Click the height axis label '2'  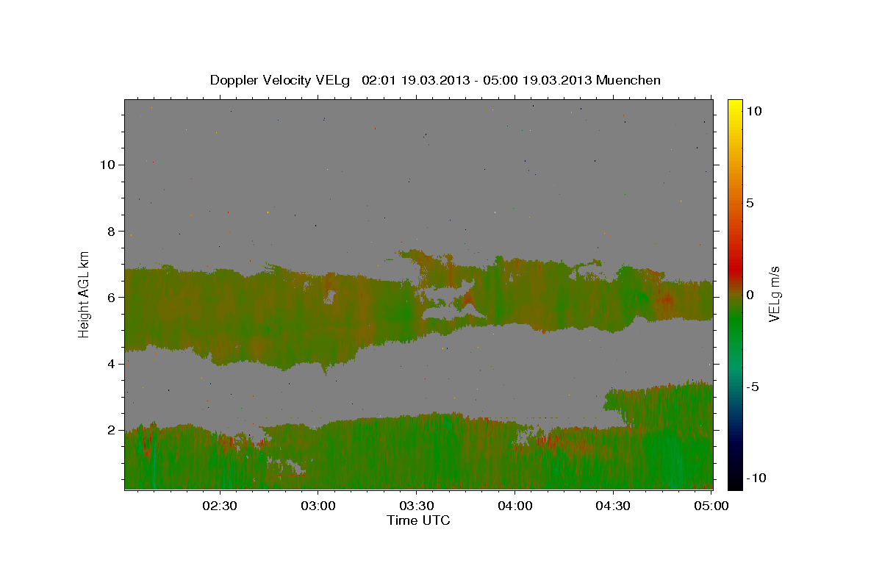112,430
